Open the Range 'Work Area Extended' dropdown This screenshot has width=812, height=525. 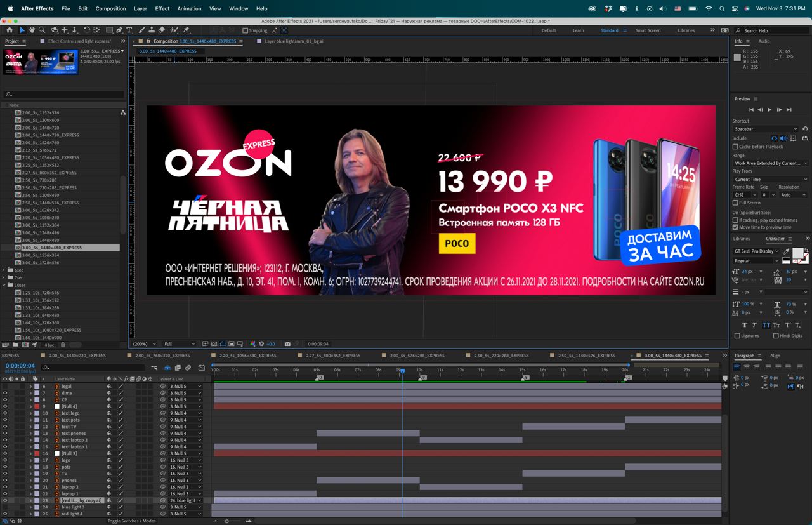tap(771, 163)
